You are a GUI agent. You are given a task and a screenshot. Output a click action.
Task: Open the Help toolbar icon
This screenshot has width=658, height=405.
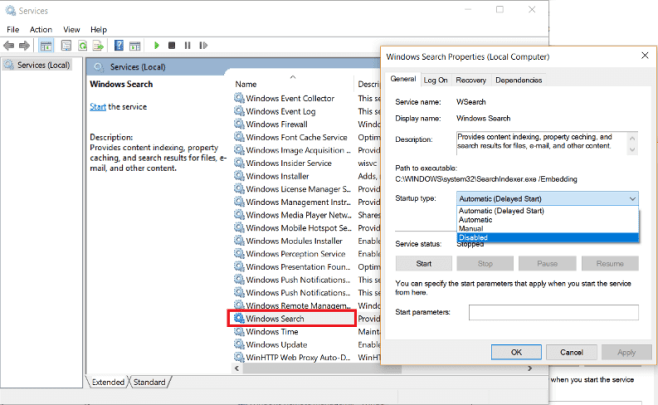coord(119,45)
